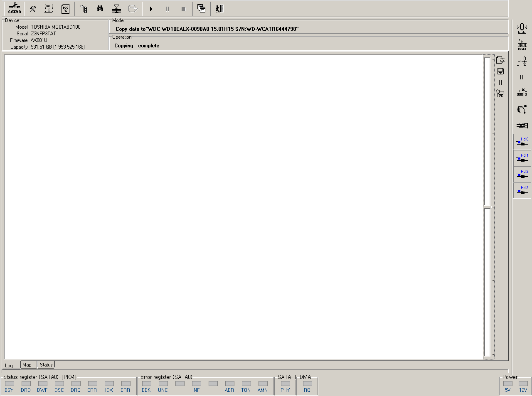Click the cascading windows icon

coord(202,9)
